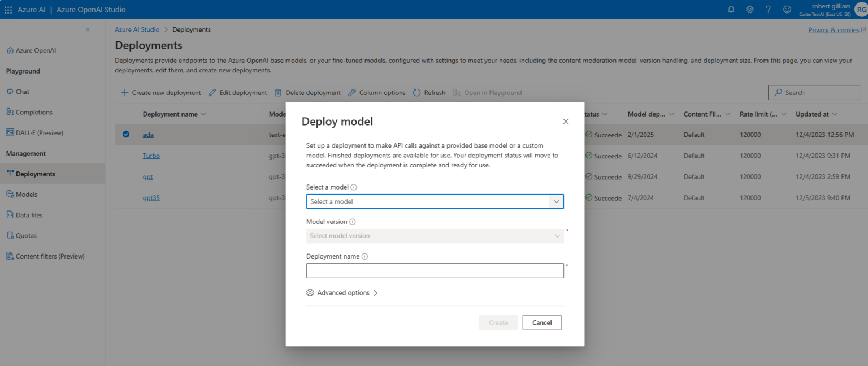Cancel the Deploy model dialog

(x=541, y=322)
